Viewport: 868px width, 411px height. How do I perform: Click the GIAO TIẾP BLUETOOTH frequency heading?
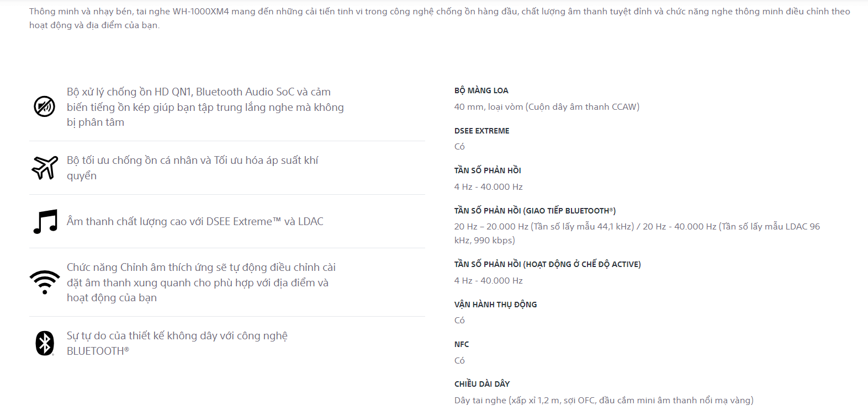tap(534, 211)
